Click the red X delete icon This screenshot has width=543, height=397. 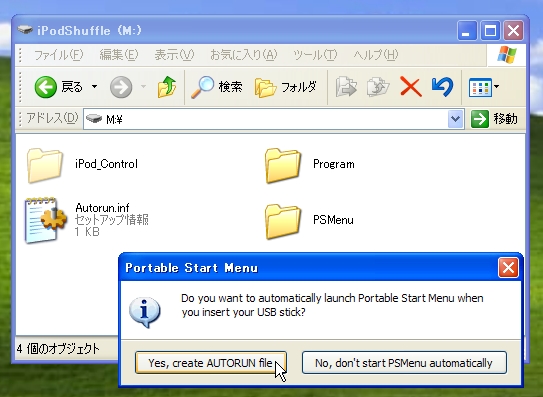tap(410, 87)
